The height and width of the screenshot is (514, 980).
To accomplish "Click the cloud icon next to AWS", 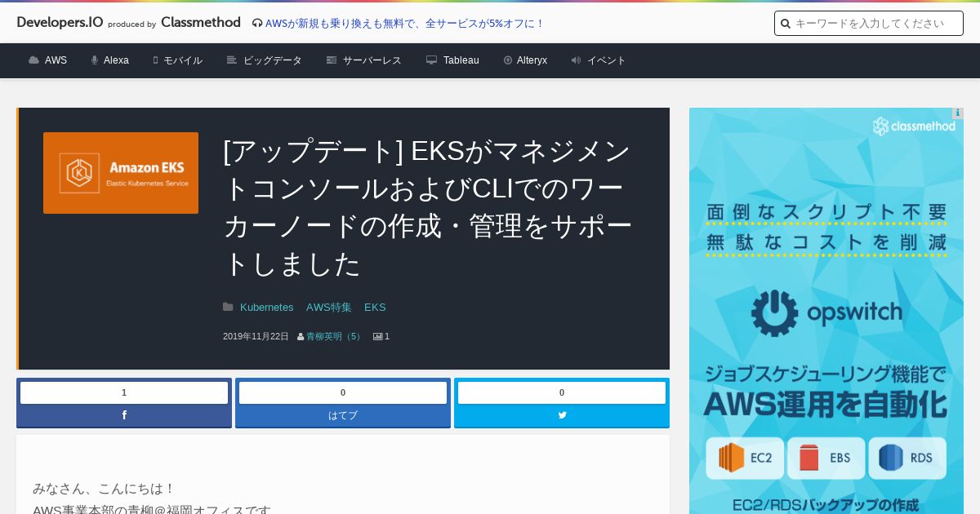I will 33,60.
